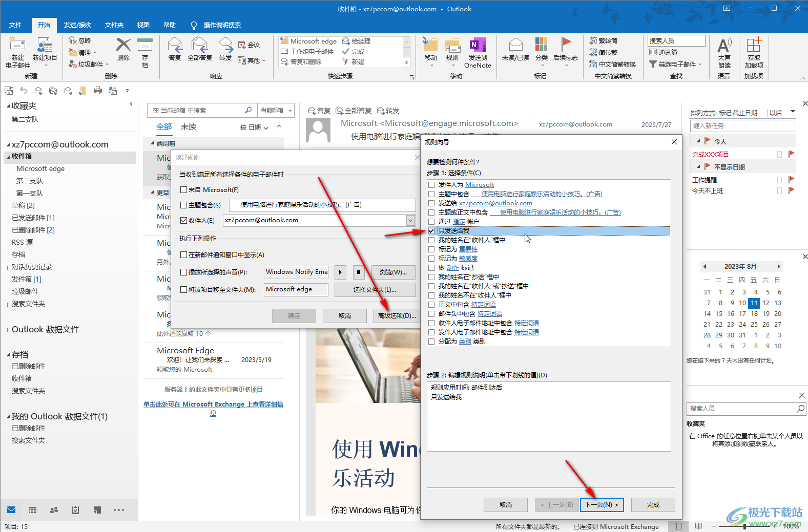The image size is (808, 532).
Task: Click the flag next to 今天不上班 task
Action: 791,190
